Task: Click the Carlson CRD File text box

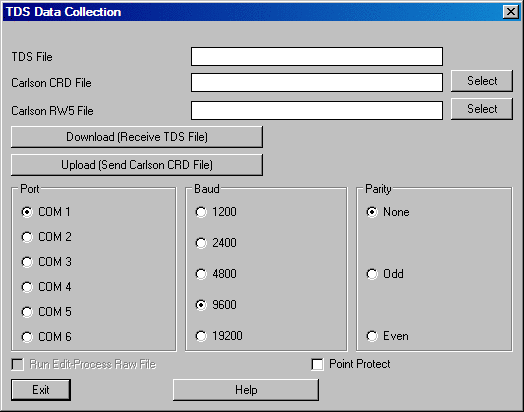Action: pyautogui.click(x=317, y=83)
